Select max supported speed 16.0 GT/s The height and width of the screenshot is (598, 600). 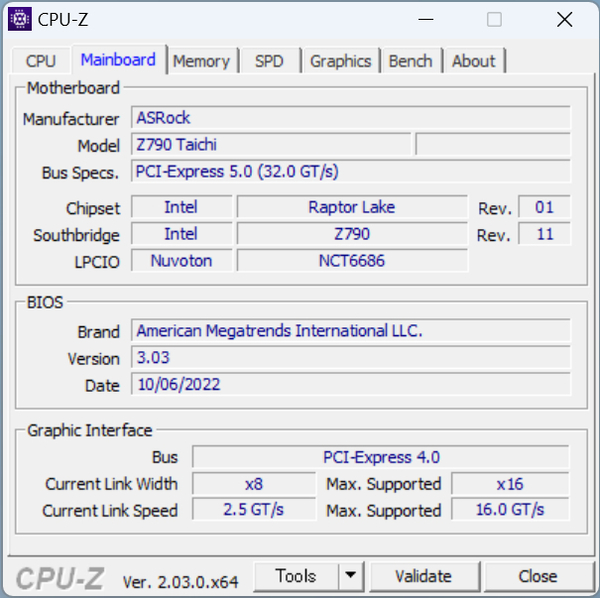[510, 509]
